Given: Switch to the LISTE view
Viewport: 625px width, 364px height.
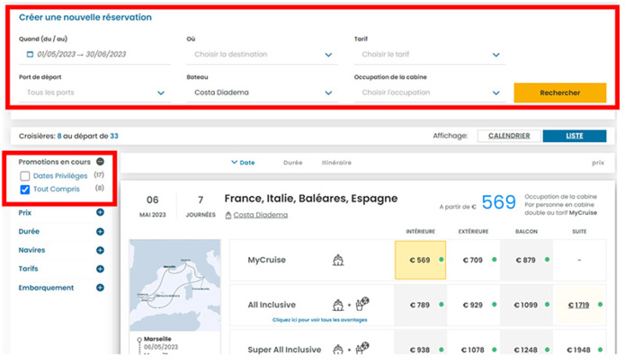Looking at the screenshot, I should click(574, 137).
